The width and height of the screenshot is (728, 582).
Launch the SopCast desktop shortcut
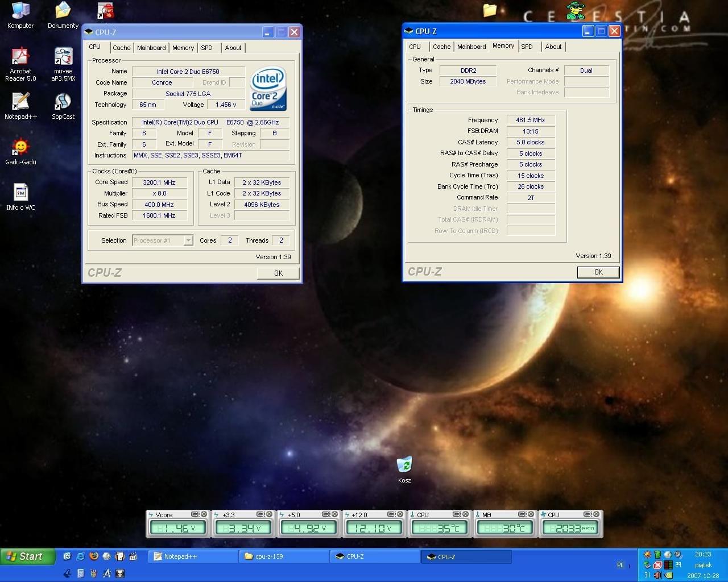click(63, 106)
